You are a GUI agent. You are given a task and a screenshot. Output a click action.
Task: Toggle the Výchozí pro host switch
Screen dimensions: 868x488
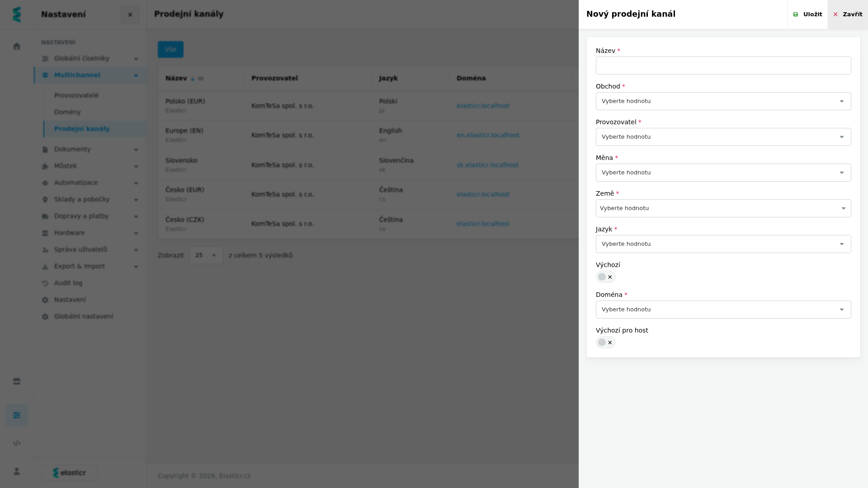(605, 343)
